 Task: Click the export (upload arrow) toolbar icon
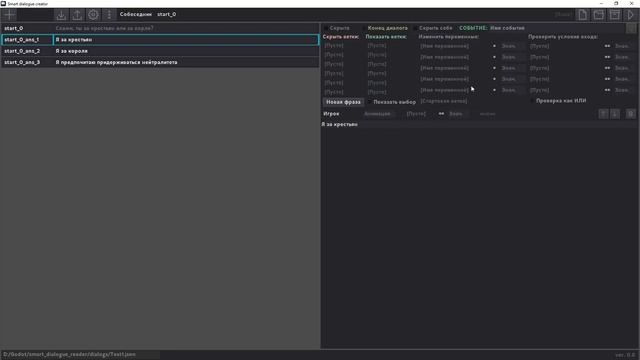pyautogui.click(x=77, y=15)
